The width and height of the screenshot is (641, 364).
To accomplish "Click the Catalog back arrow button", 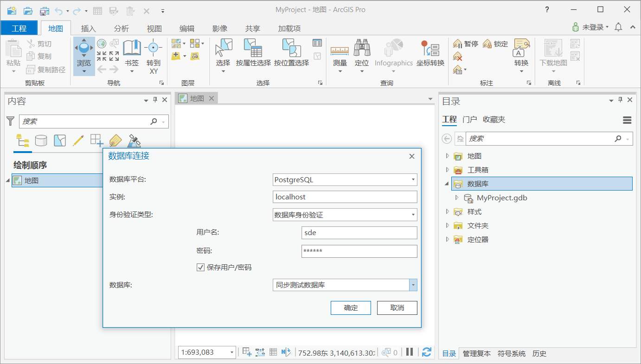I will pyautogui.click(x=447, y=139).
